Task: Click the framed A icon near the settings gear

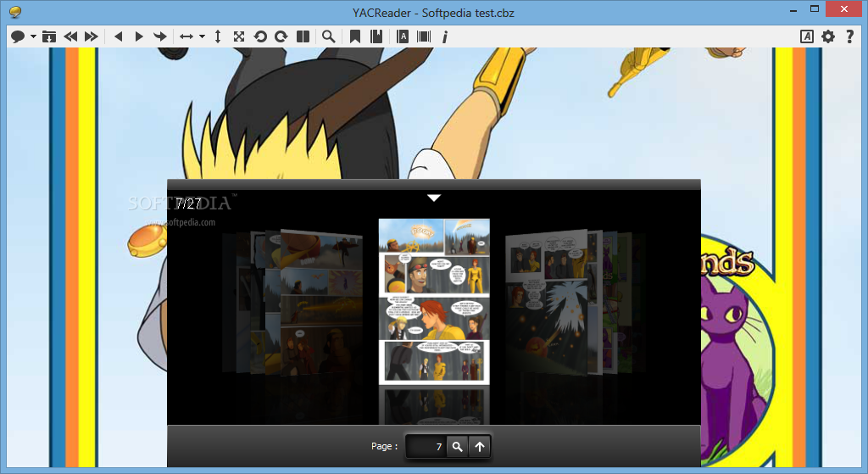Action: (807, 36)
